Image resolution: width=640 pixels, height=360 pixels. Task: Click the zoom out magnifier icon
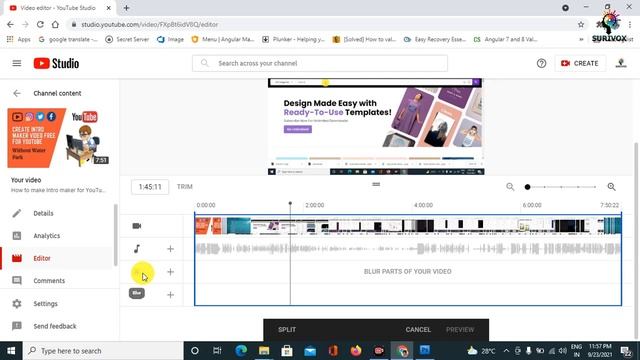tap(510, 187)
